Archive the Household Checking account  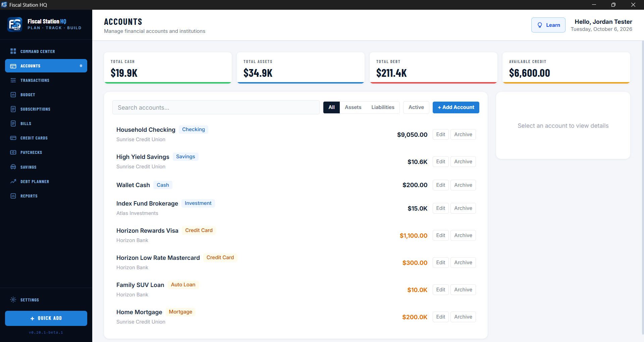coord(463,134)
